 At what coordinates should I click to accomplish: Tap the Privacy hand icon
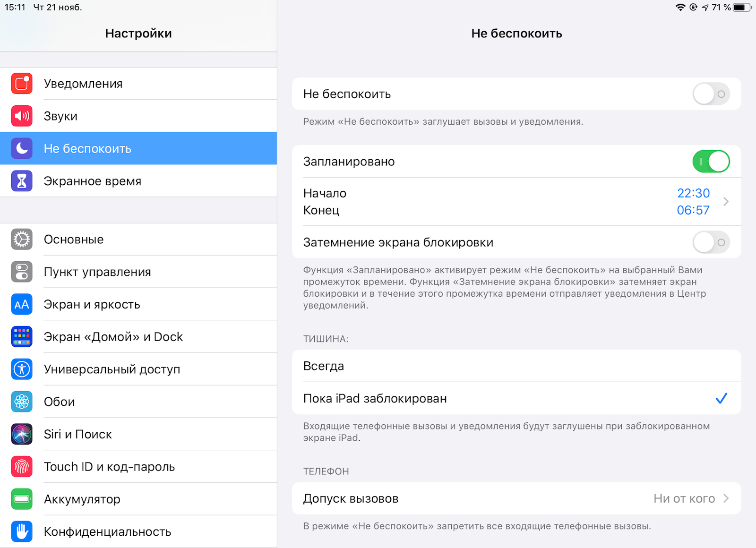tap(22, 532)
